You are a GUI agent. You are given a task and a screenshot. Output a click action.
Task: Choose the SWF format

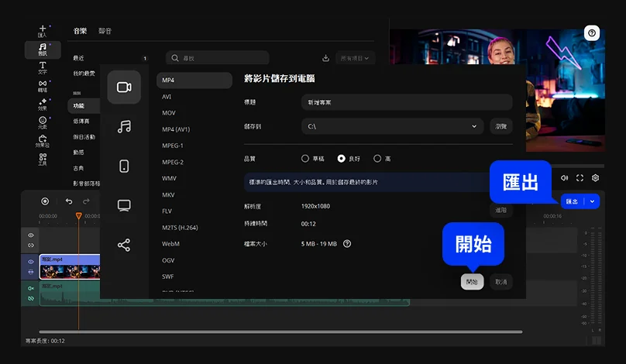click(167, 276)
